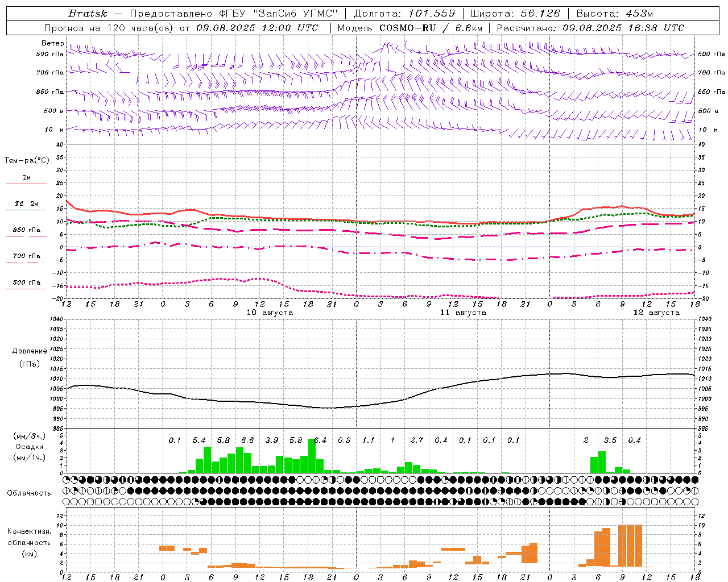The height and width of the screenshot is (582, 728).
Task: Click the forecast start time '09.08.2025 12:00 UTC'
Action: click(x=258, y=28)
